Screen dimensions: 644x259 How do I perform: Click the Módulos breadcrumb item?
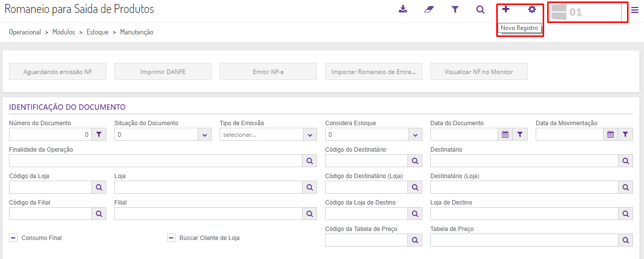(63, 32)
